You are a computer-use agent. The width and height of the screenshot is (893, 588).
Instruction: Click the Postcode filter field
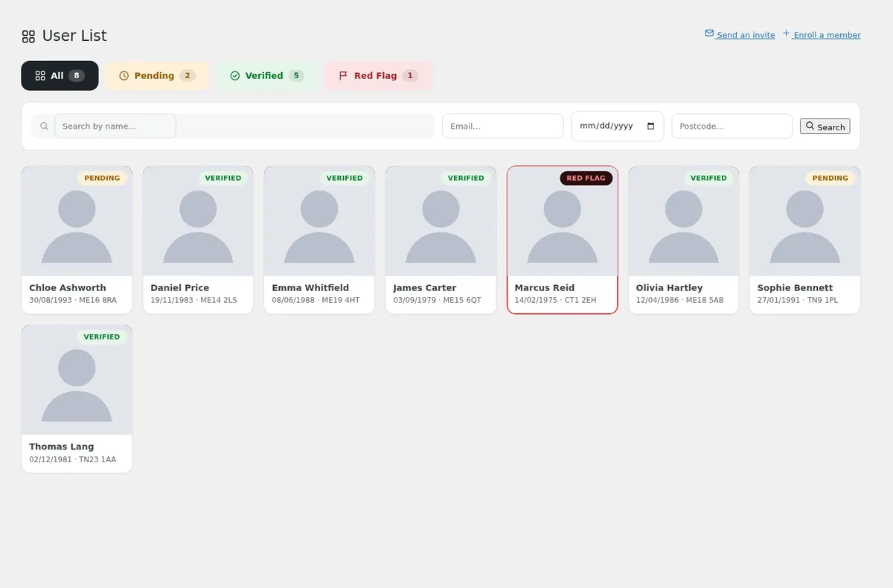732,127
